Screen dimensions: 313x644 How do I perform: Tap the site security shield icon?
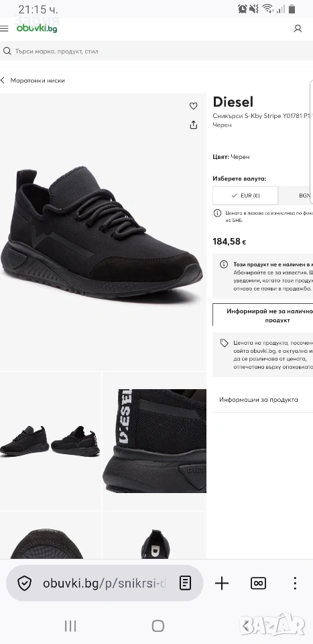point(25,583)
